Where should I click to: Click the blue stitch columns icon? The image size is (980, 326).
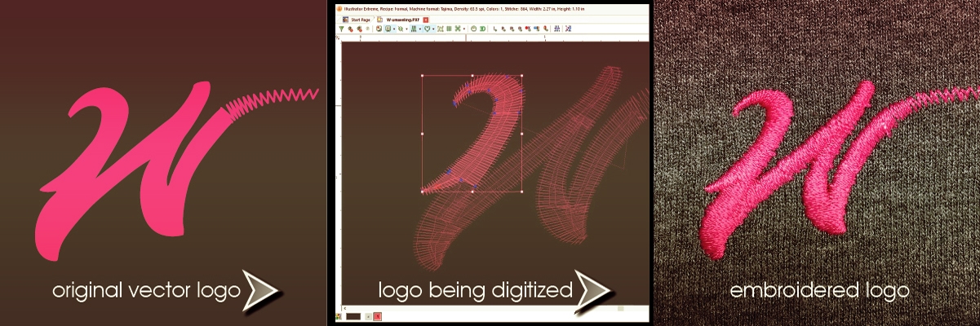[557, 29]
